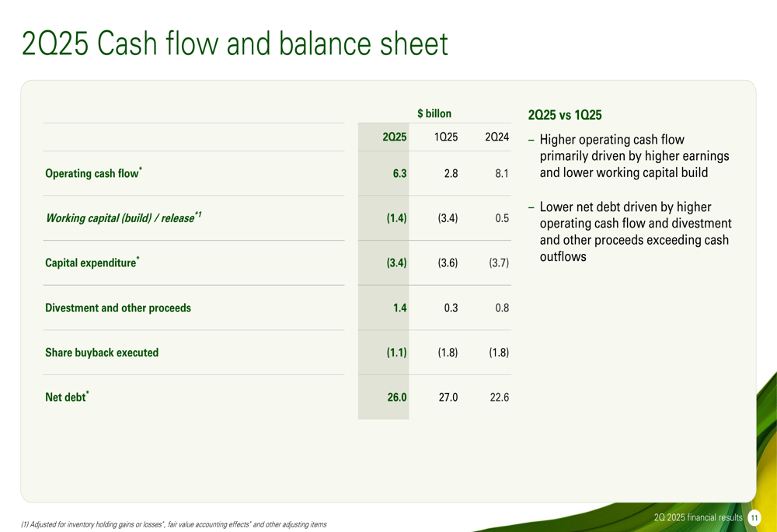The height and width of the screenshot is (532, 777).
Task: Click the 1Q25 column header
Action: (446, 137)
